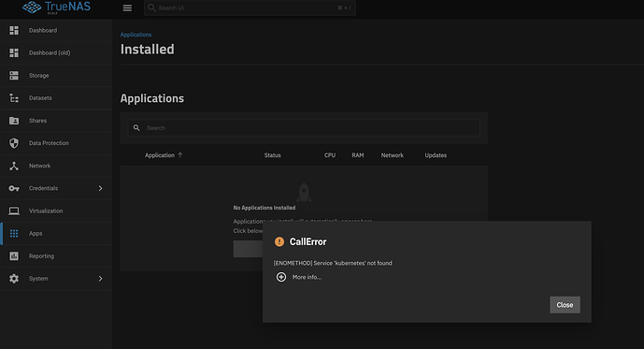The height and width of the screenshot is (349, 644).
Task: Go to Datasets in sidebar
Action: coord(57,98)
